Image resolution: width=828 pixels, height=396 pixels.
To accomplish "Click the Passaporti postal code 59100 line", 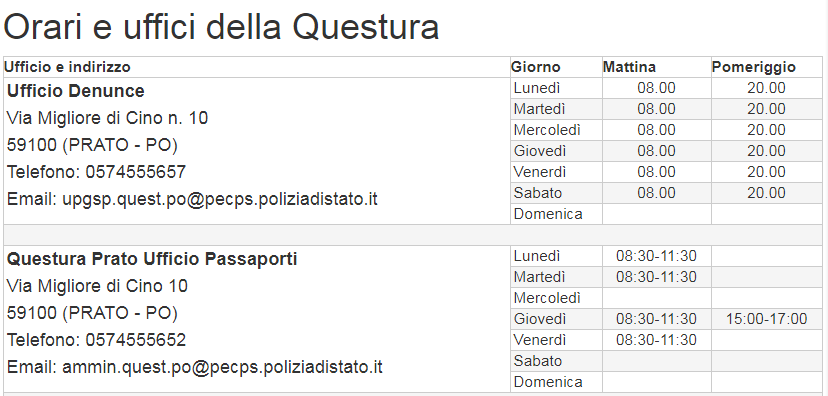I will click(92, 313).
